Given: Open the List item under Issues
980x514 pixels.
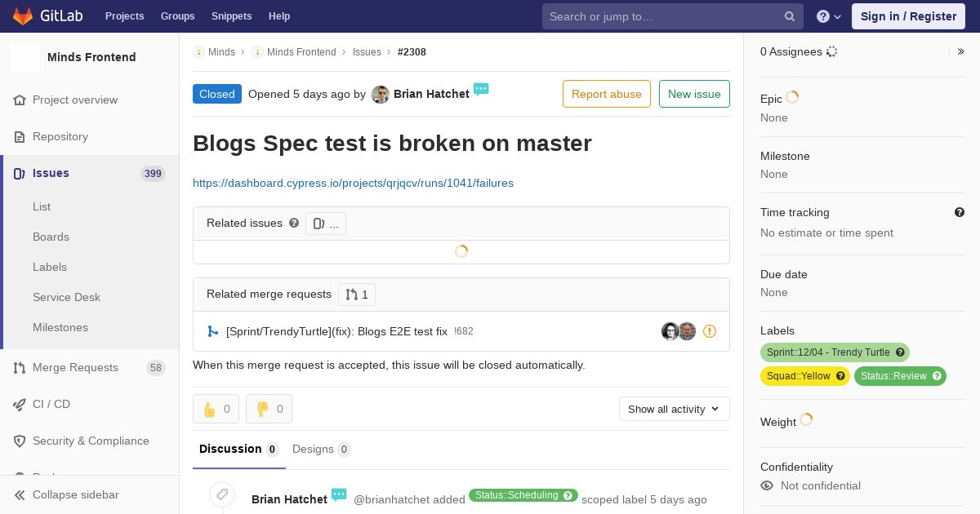Looking at the screenshot, I should pyautogui.click(x=42, y=206).
